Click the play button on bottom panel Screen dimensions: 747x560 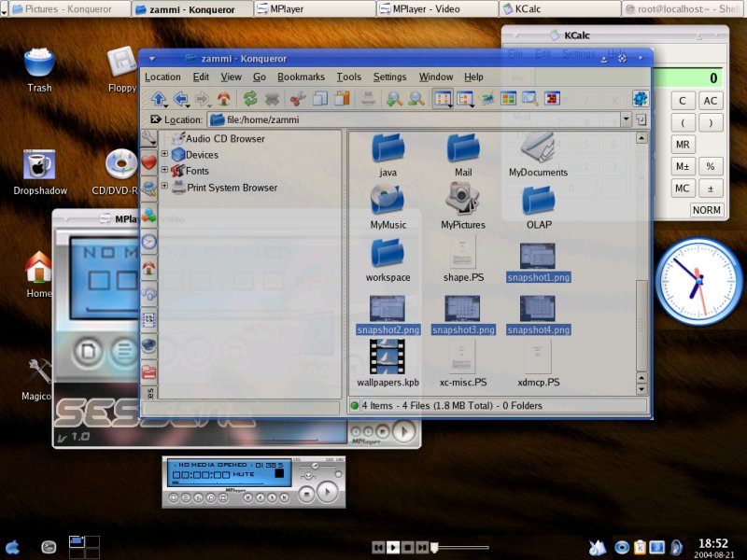tap(392, 548)
